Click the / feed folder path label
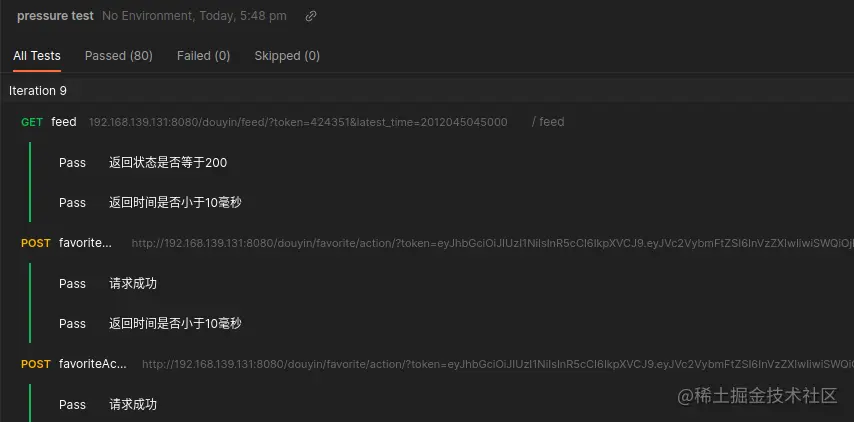854x422 pixels. (548, 122)
